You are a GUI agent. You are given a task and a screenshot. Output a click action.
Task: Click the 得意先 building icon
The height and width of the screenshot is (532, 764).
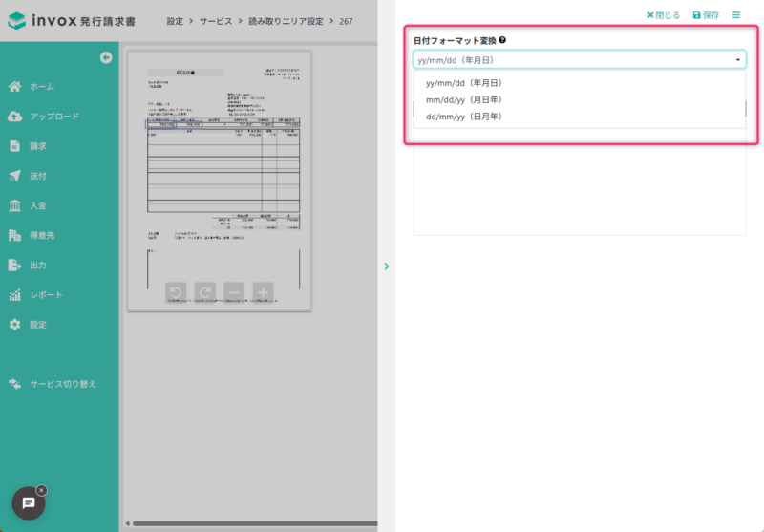point(14,235)
